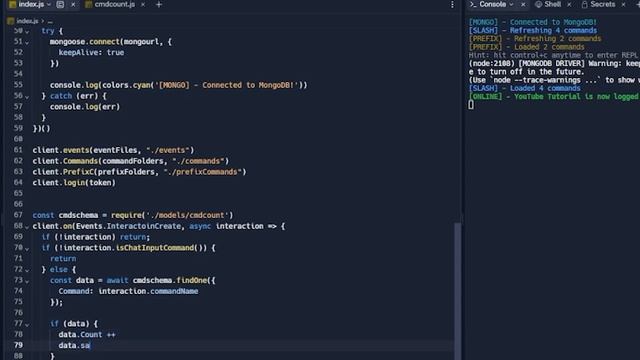This screenshot has height=360, width=640.
Task: Fold the client.on block at line 68
Action: (27, 227)
